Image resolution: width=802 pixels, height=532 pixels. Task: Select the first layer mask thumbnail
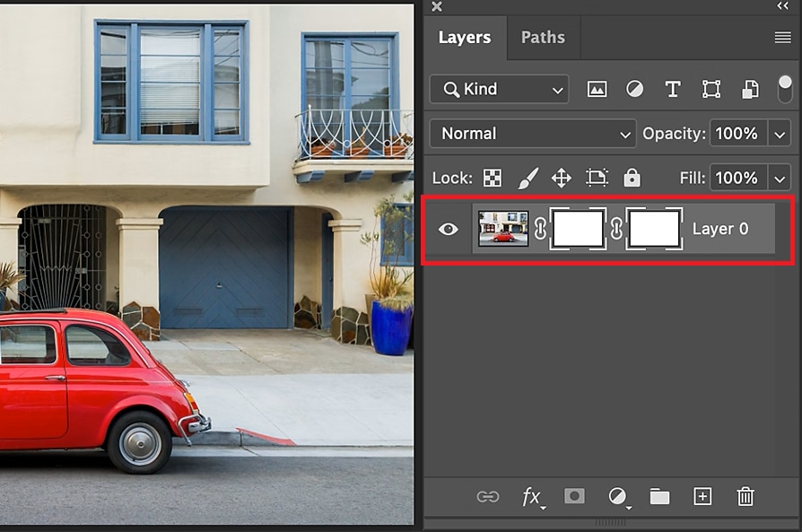[x=578, y=229]
